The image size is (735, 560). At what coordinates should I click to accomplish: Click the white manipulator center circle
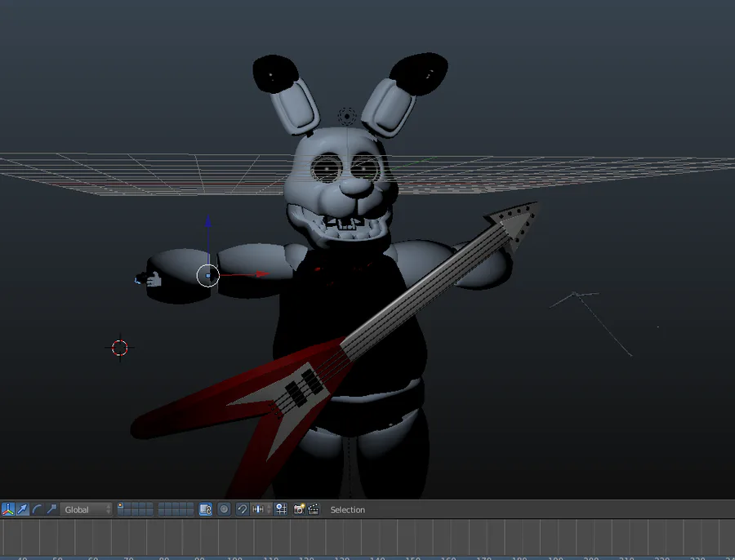coord(208,276)
